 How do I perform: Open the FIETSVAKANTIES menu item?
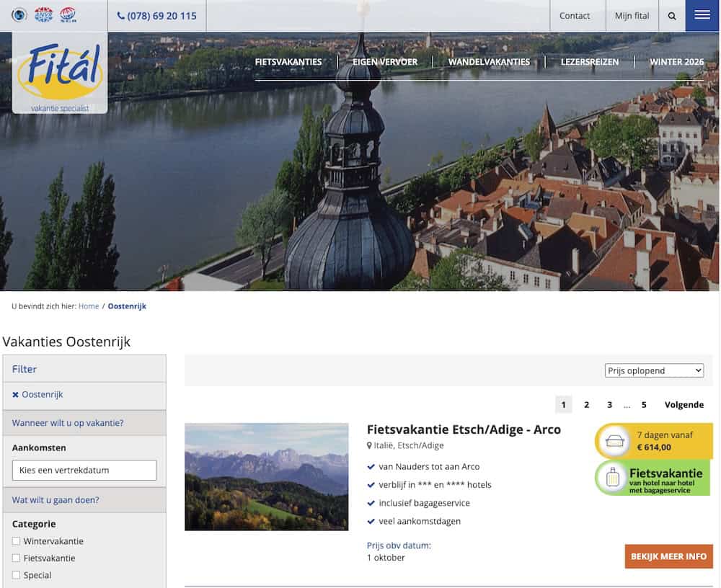click(x=288, y=61)
